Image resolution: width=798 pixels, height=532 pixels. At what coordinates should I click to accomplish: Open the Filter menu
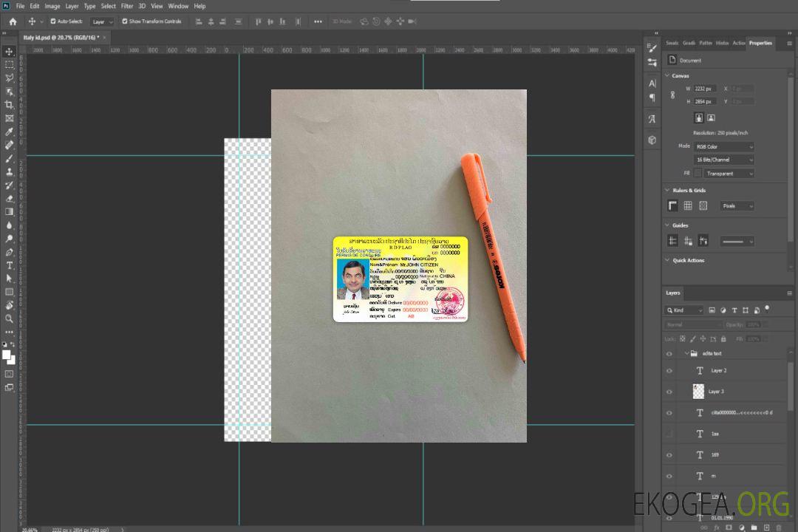pyautogui.click(x=127, y=6)
